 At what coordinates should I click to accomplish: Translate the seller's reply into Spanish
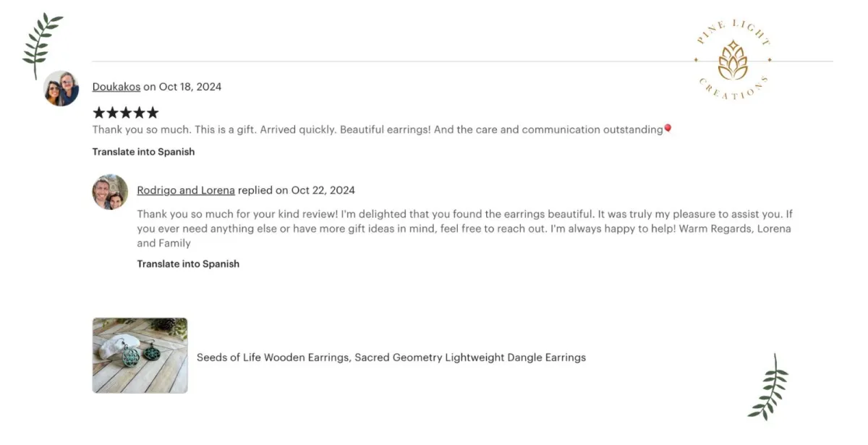[x=188, y=264]
